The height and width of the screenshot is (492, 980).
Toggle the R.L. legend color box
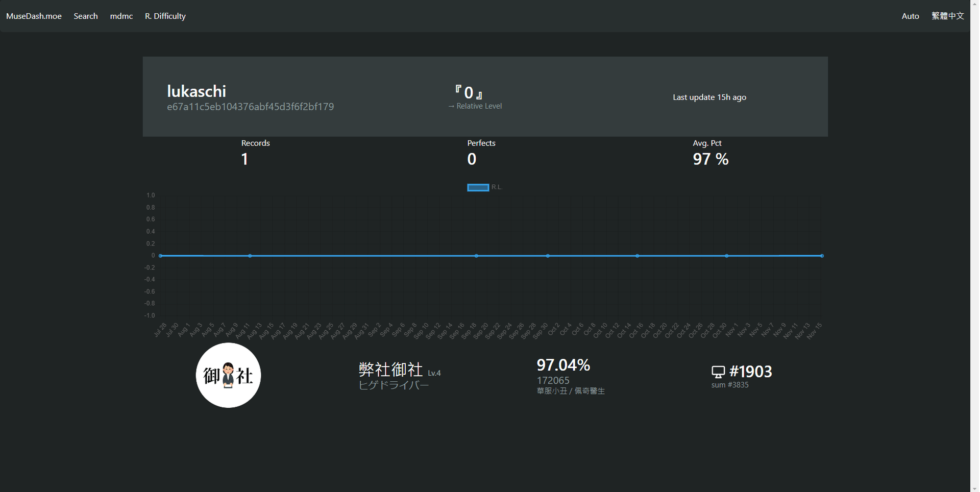(x=478, y=187)
